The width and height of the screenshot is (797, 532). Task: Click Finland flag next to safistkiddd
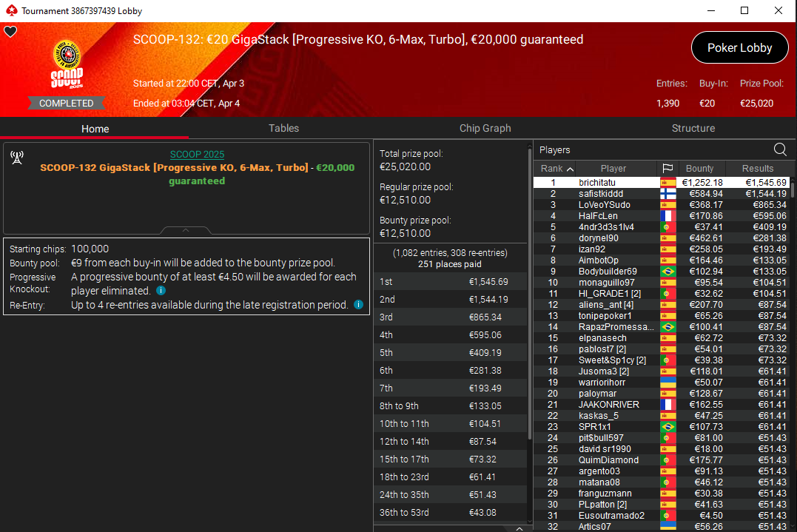tap(667, 194)
